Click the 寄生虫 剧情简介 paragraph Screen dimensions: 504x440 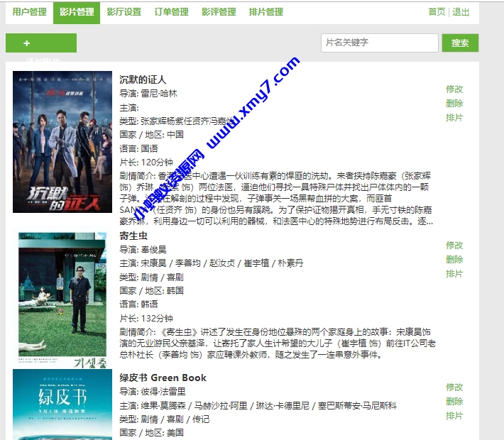278,343
